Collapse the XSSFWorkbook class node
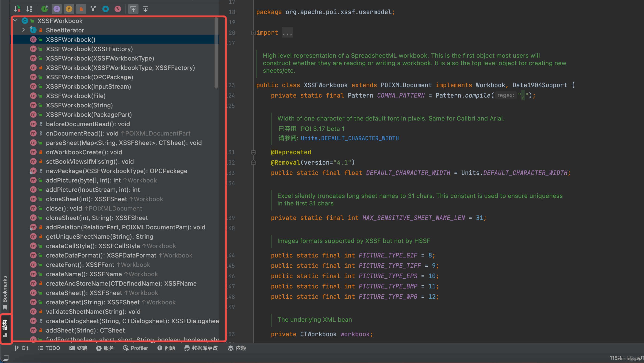 (x=15, y=20)
